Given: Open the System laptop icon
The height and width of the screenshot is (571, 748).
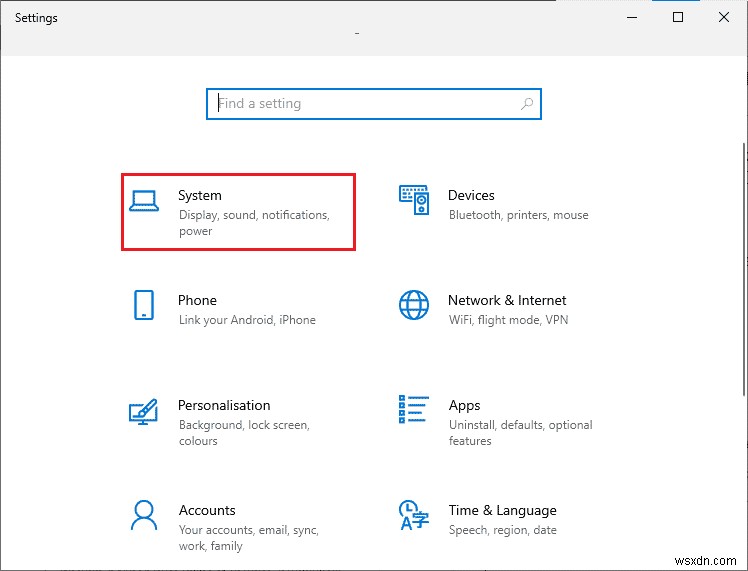Looking at the screenshot, I should click(x=144, y=201).
